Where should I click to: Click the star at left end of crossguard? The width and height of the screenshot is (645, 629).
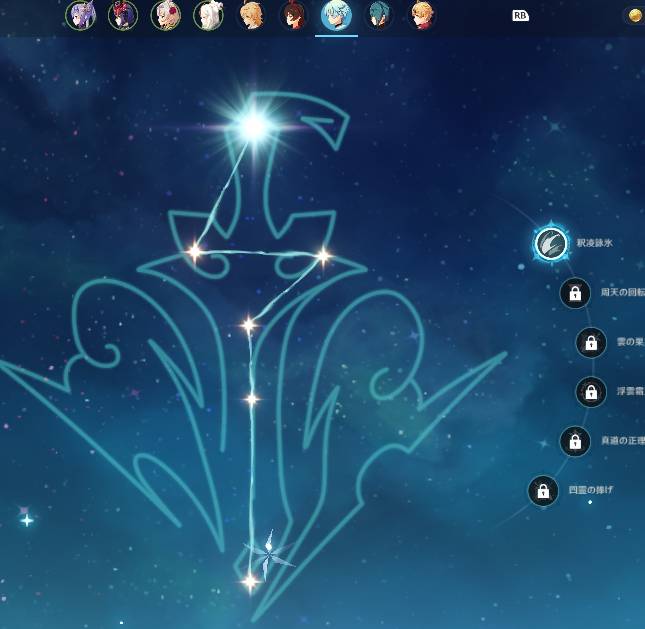click(195, 251)
